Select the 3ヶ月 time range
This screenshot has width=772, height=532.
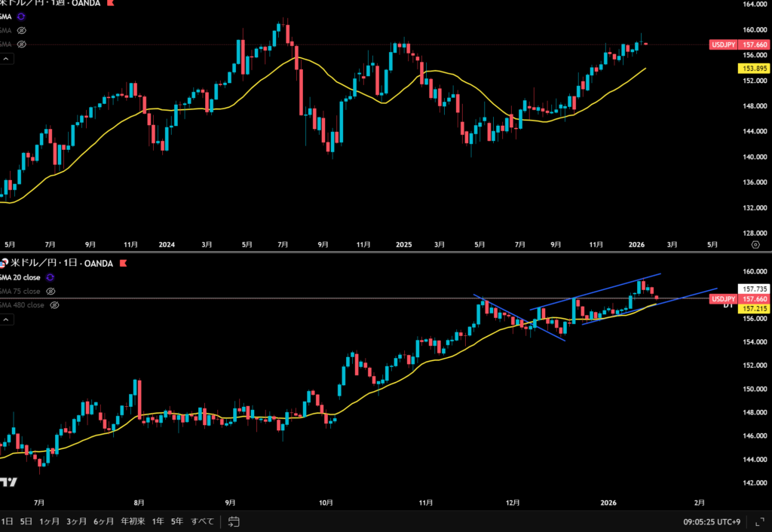(x=75, y=521)
